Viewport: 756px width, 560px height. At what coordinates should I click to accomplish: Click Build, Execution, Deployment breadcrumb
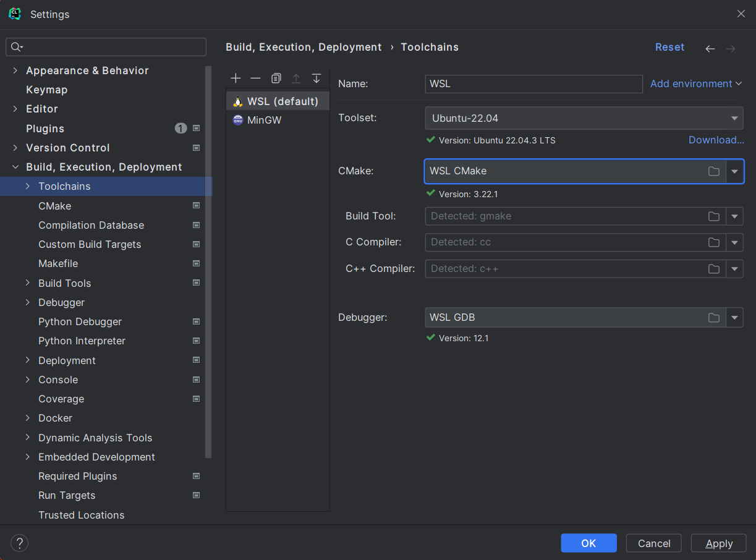[304, 47]
